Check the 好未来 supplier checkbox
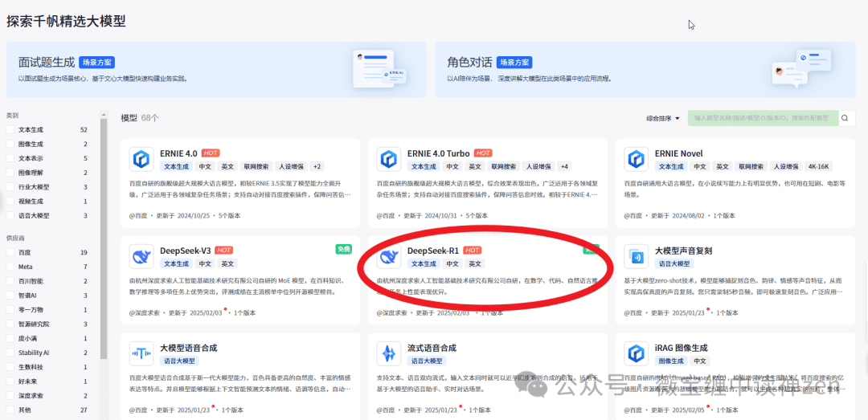 click(10, 381)
